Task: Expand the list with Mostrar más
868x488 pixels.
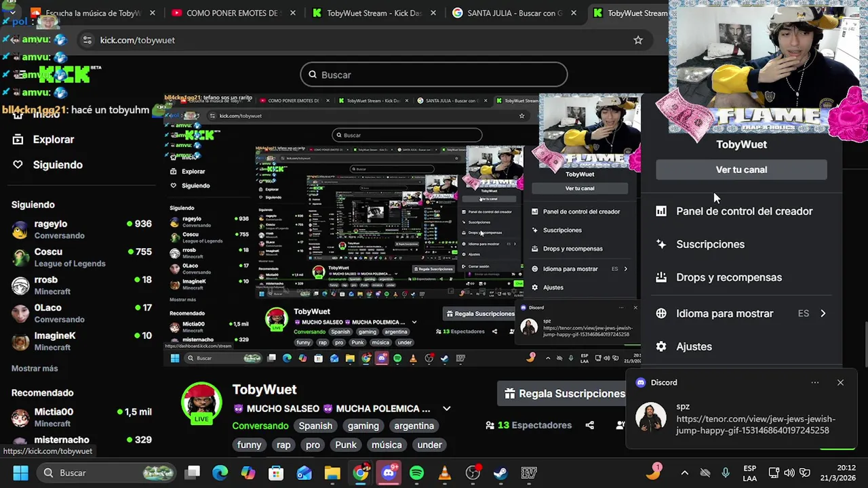Action: (x=35, y=369)
